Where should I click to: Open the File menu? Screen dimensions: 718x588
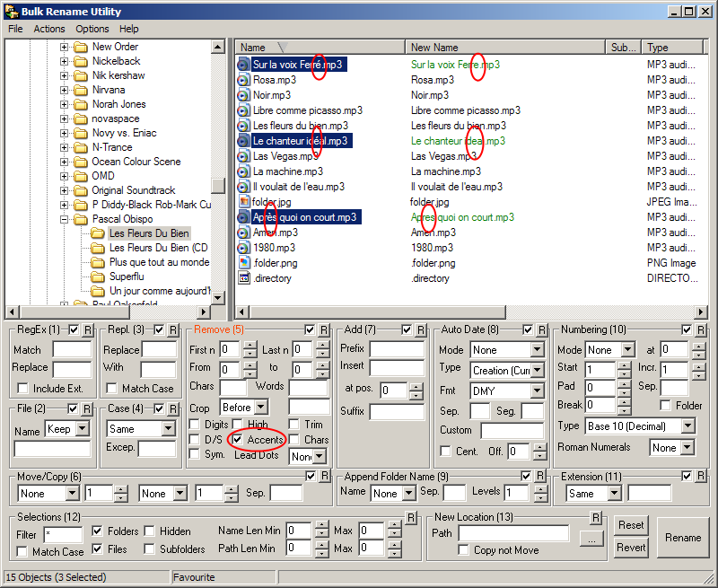[x=15, y=29]
